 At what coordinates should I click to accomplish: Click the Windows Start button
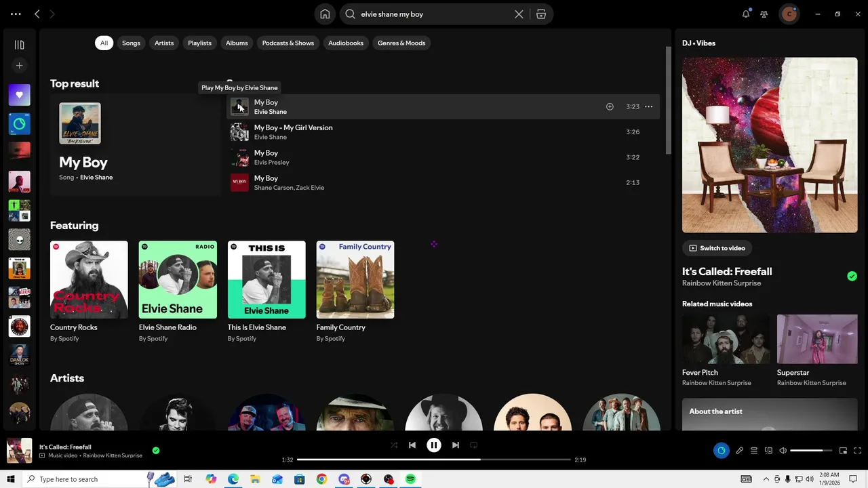click(x=11, y=479)
